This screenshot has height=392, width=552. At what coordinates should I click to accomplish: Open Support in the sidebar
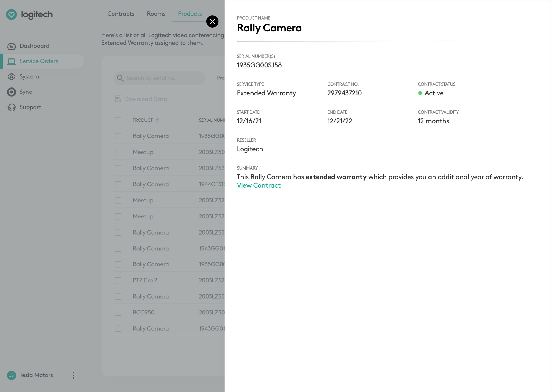30,107
